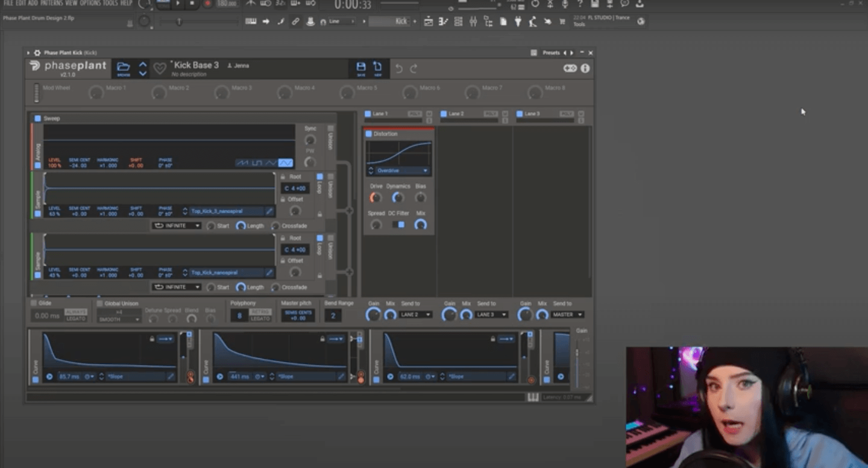This screenshot has height=468, width=868.
Task: Click the POLY button on Lane 1
Action: click(415, 114)
